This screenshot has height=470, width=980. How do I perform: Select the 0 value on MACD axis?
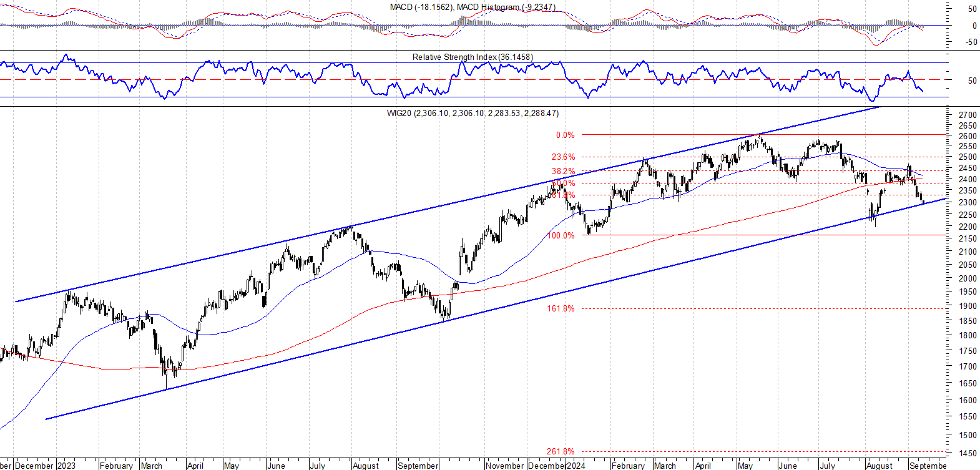click(x=974, y=26)
